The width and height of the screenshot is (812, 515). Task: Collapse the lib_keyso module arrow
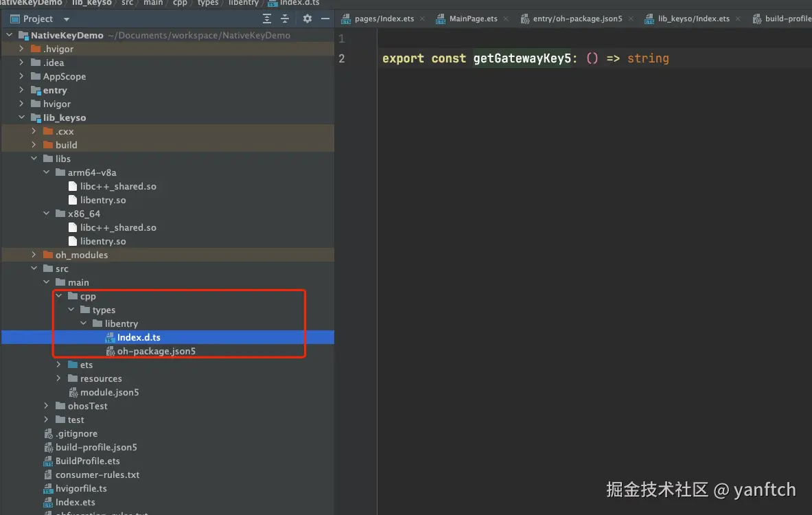22,117
